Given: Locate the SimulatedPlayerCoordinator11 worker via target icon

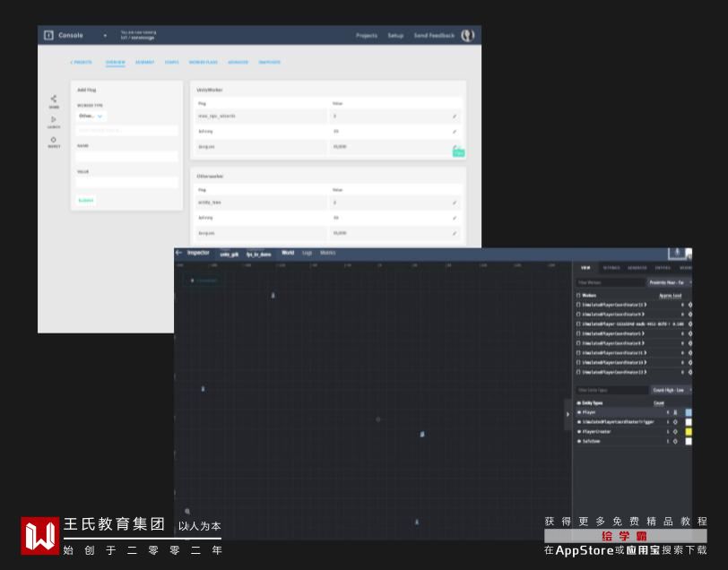Looking at the screenshot, I should point(690,305).
